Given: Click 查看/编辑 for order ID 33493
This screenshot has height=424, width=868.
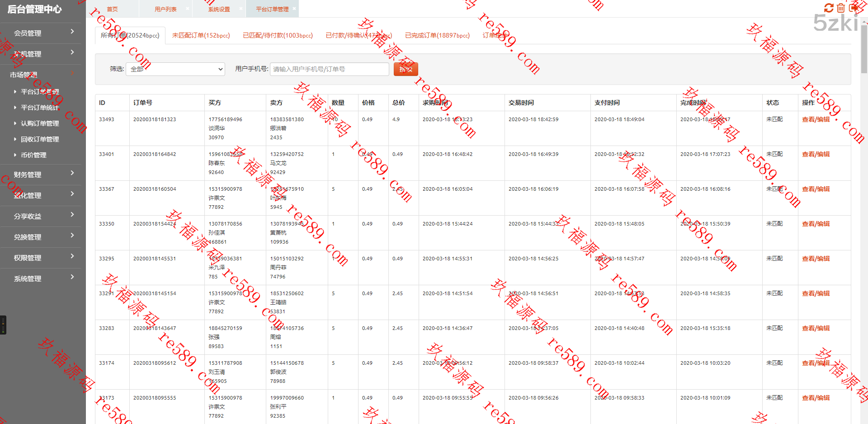Looking at the screenshot, I should coord(816,119).
